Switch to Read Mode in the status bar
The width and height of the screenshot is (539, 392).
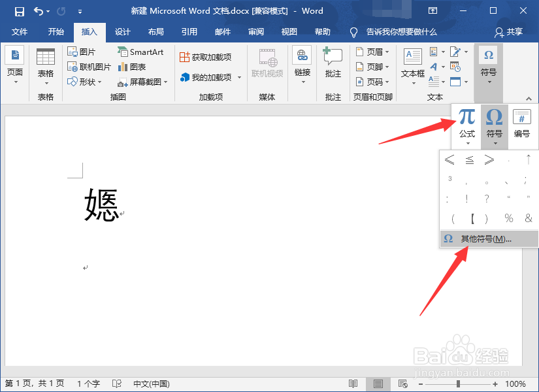[353, 384]
